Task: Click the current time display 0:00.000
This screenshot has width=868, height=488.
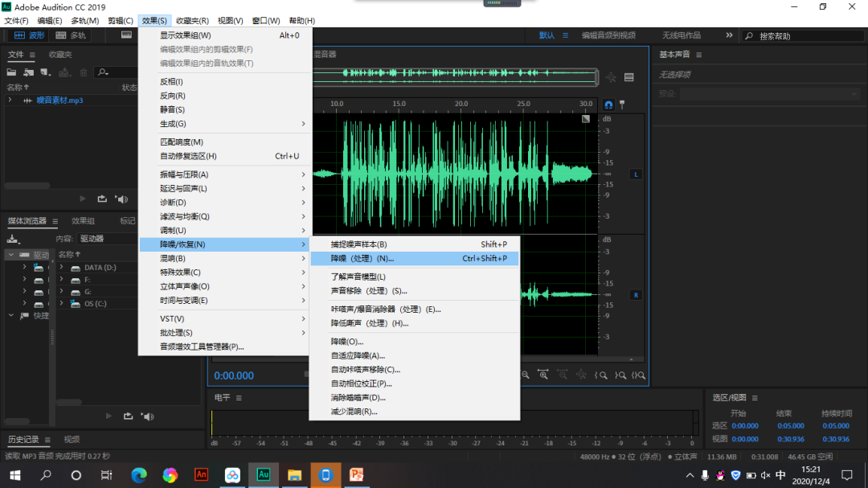Action: 234,375
